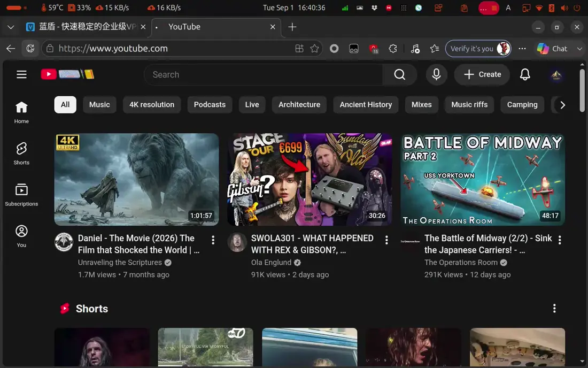This screenshot has height=368, width=588.
Task: Select the 4K resolution filter chip
Action: click(152, 105)
